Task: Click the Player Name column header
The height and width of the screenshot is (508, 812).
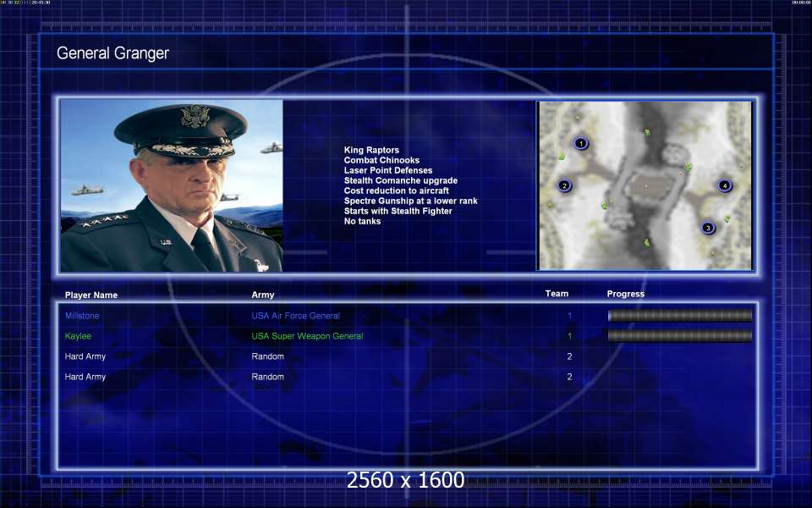Action: tap(91, 295)
